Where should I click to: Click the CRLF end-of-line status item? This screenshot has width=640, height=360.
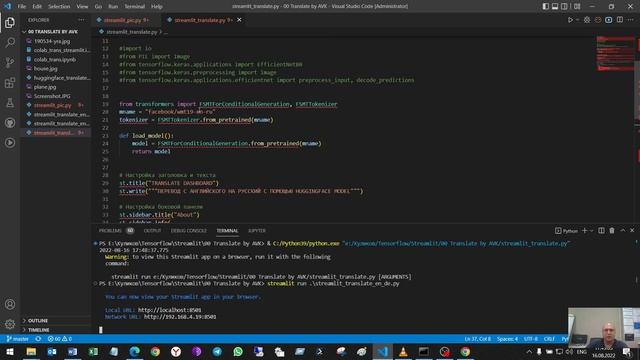tap(549, 339)
